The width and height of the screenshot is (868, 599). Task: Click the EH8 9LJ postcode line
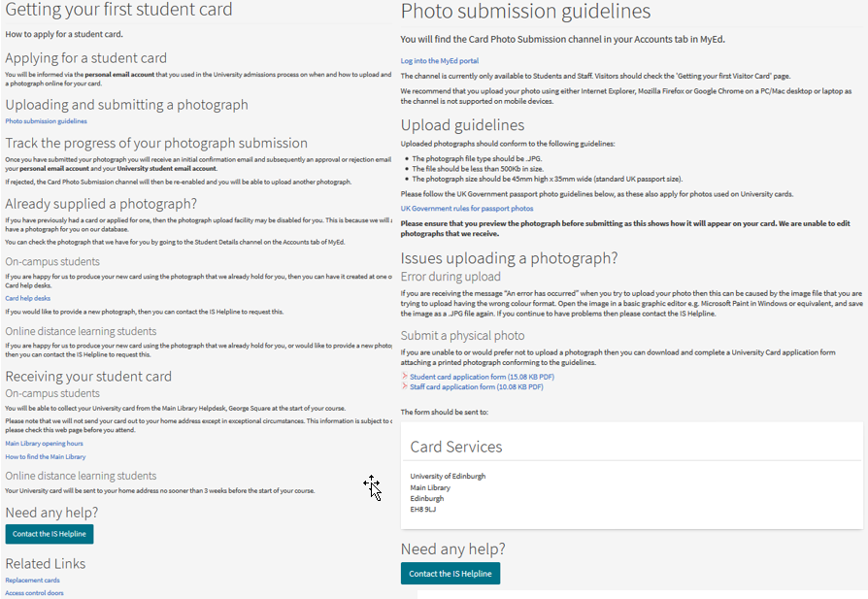click(x=423, y=510)
